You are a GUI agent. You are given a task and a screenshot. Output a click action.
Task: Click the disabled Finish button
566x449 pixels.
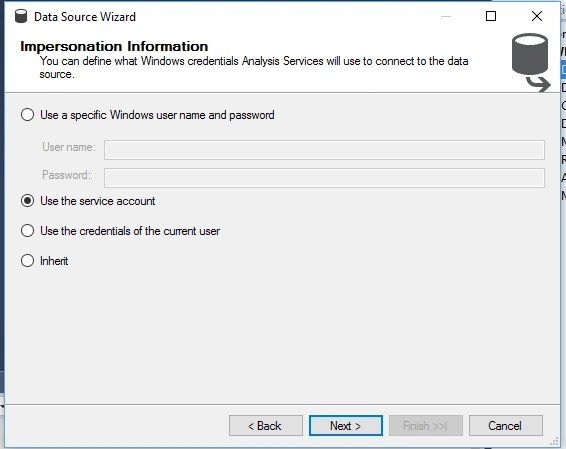426,426
